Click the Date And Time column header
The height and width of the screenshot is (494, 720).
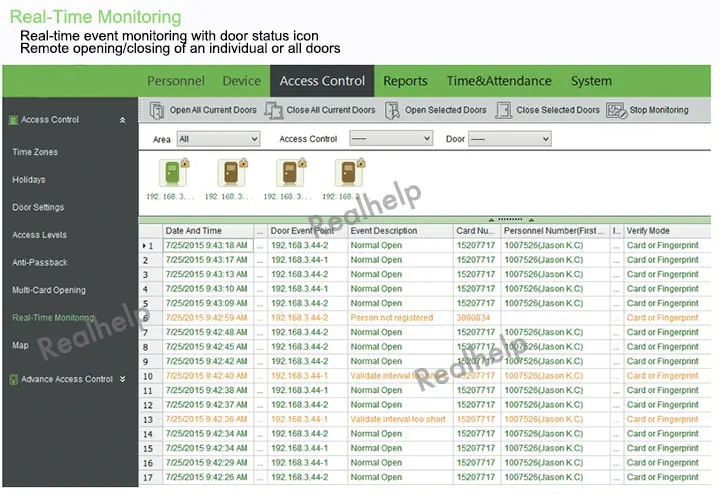(209, 231)
